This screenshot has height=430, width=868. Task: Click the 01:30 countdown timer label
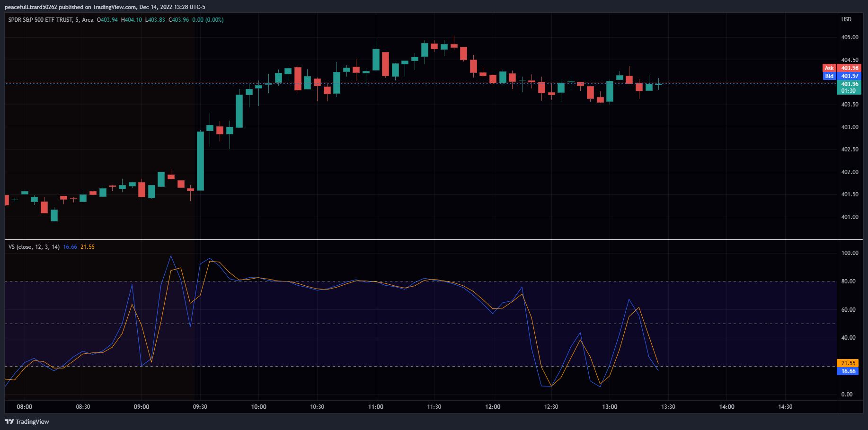(849, 91)
